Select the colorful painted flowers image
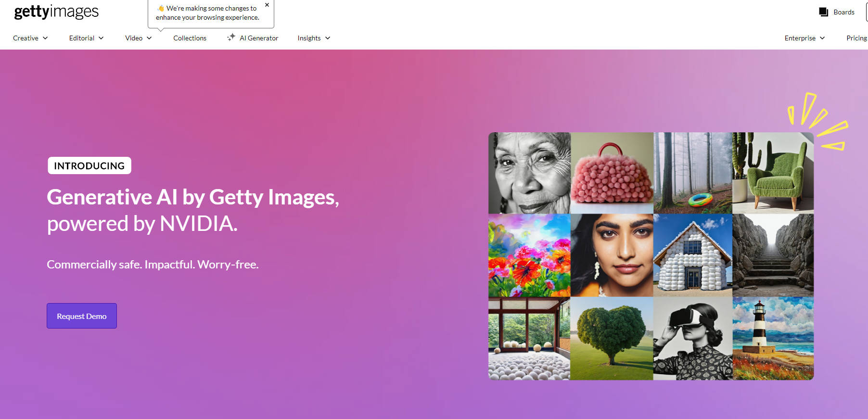This screenshot has height=419, width=868. tap(529, 255)
